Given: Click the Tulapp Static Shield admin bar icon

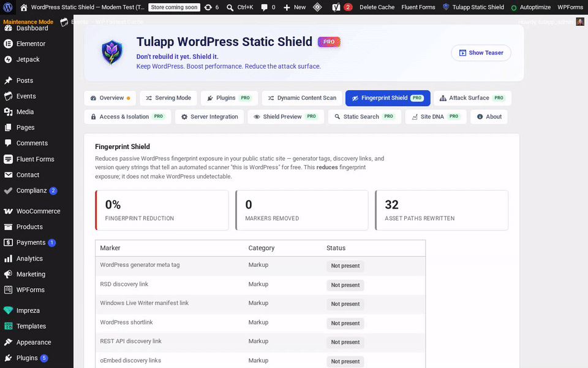Looking at the screenshot, I should (446, 7).
